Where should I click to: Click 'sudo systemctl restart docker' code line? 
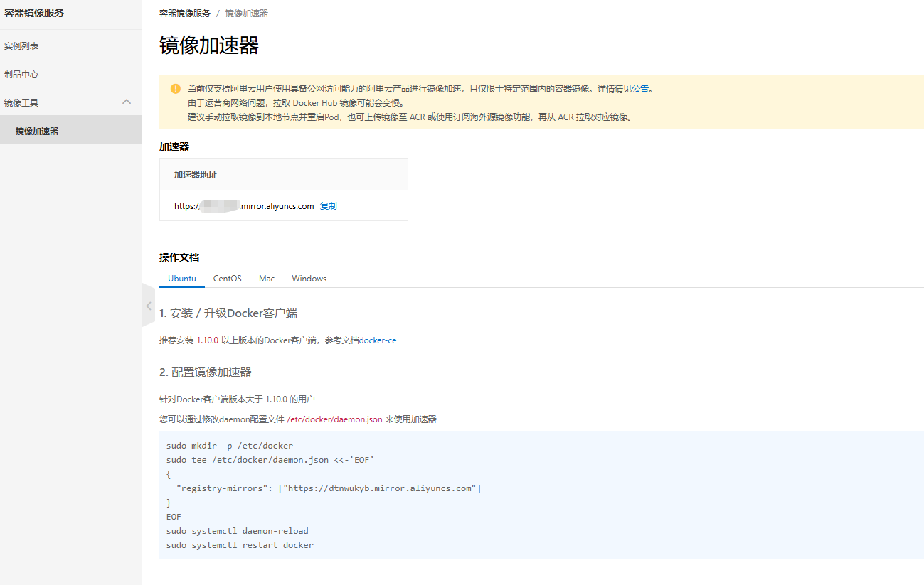click(x=240, y=545)
